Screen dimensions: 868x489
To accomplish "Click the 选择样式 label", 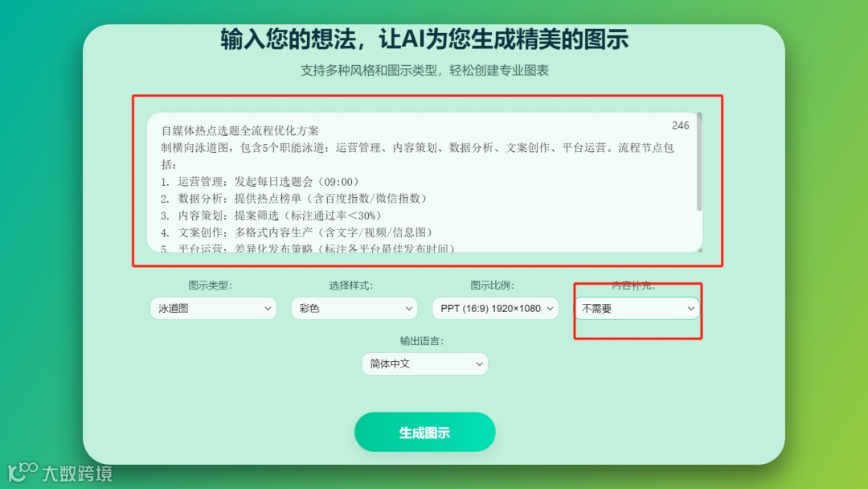I will 351,286.
